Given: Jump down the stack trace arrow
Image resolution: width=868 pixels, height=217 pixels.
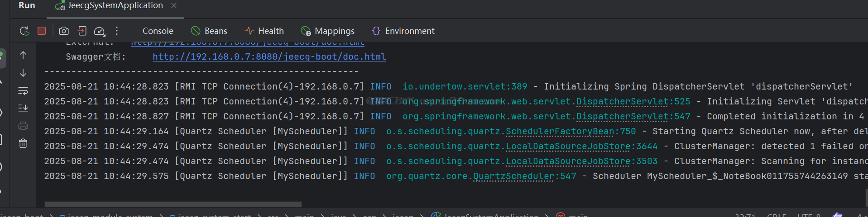Looking at the screenshot, I should (x=23, y=73).
